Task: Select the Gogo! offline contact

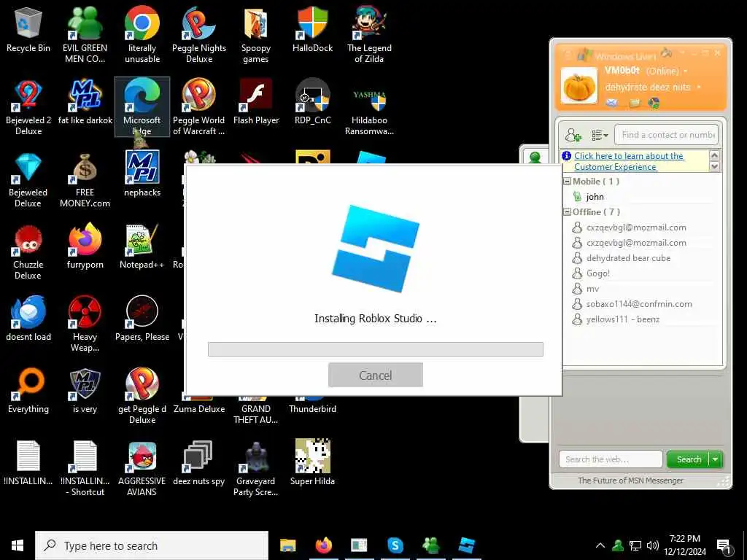Action: 598,273
